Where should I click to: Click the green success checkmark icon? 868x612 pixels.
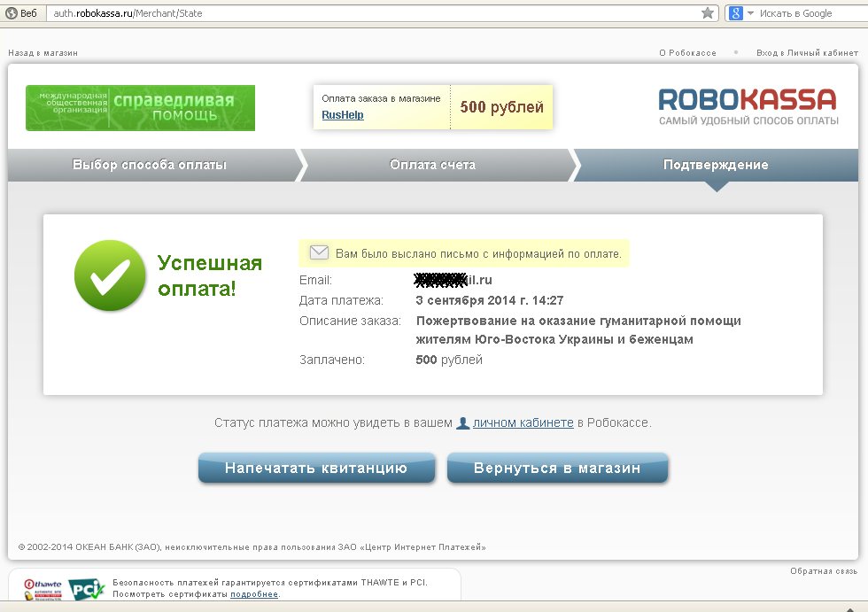tap(110, 275)
